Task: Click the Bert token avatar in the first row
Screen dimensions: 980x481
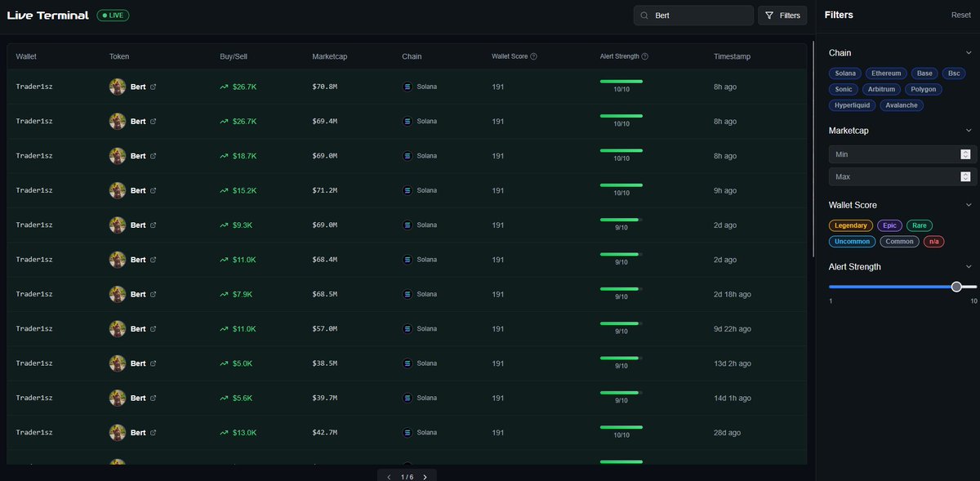Action: click(117, 86)
